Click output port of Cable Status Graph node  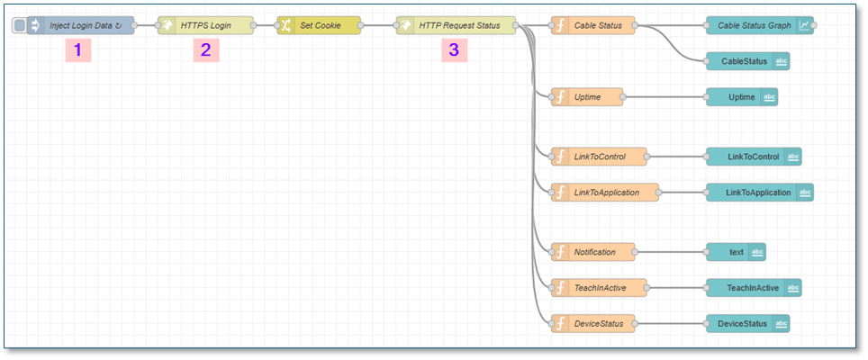point(814,25)
